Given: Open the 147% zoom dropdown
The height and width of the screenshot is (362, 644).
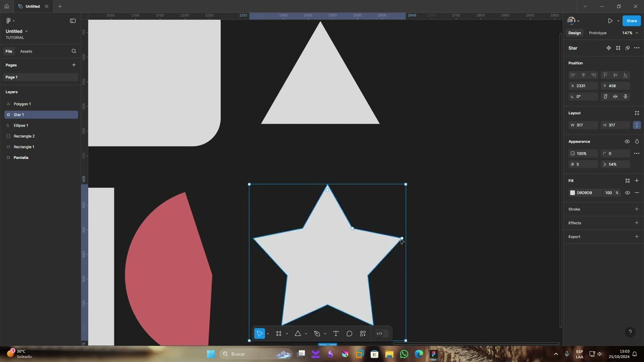Looking at the screenshot, I should click(630, 33).
